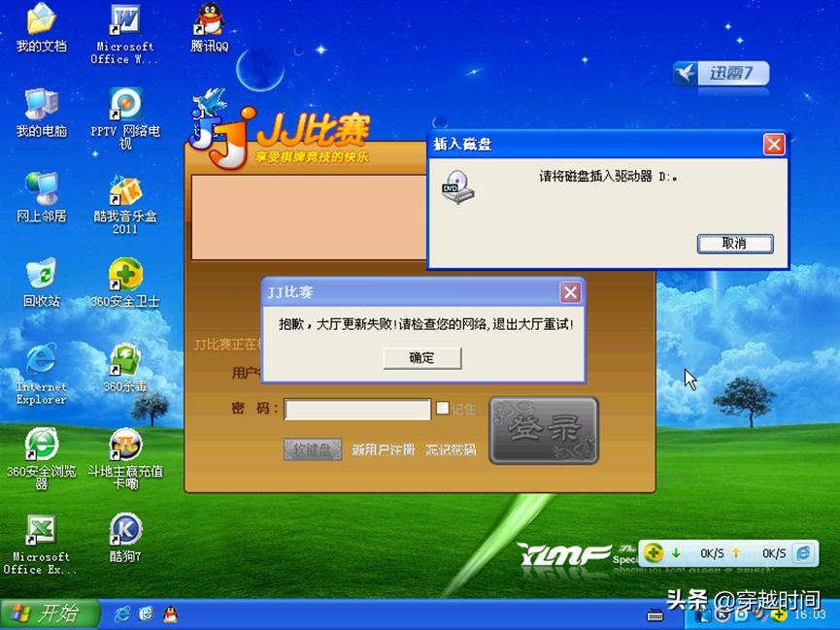Viewport: 840px width, 630px height.
Task: Click 确定 on the update failure dialog
Action: click(x=421, y=358)
